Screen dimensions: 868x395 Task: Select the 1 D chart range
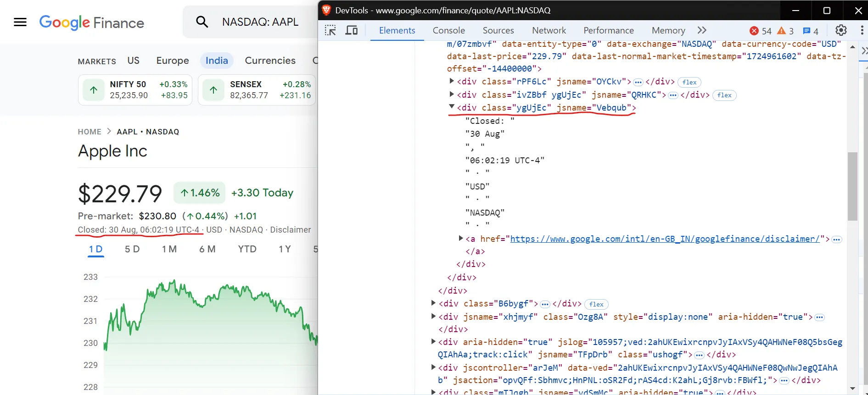coord(96,249)
